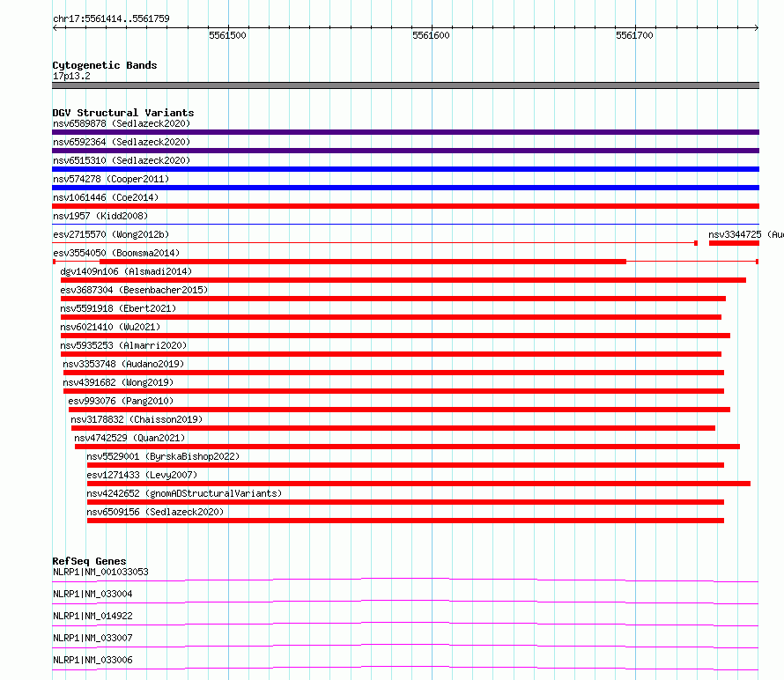
Task: Click the nsv6589878 (Sedlazeck2020) variant label
Action: (x=122, y=123)
